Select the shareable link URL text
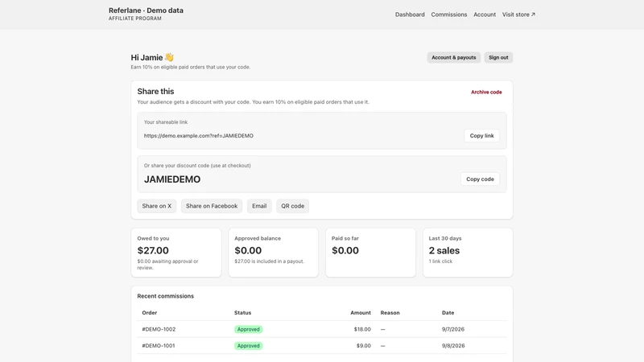This screenshot has height=362, width=644. pos(198,136)
